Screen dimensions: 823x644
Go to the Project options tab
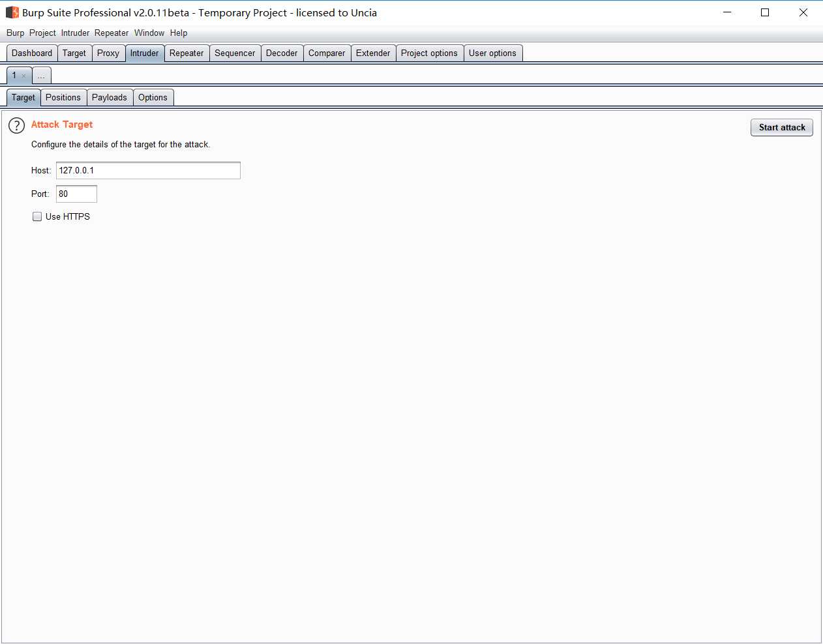tap(429, 53)
